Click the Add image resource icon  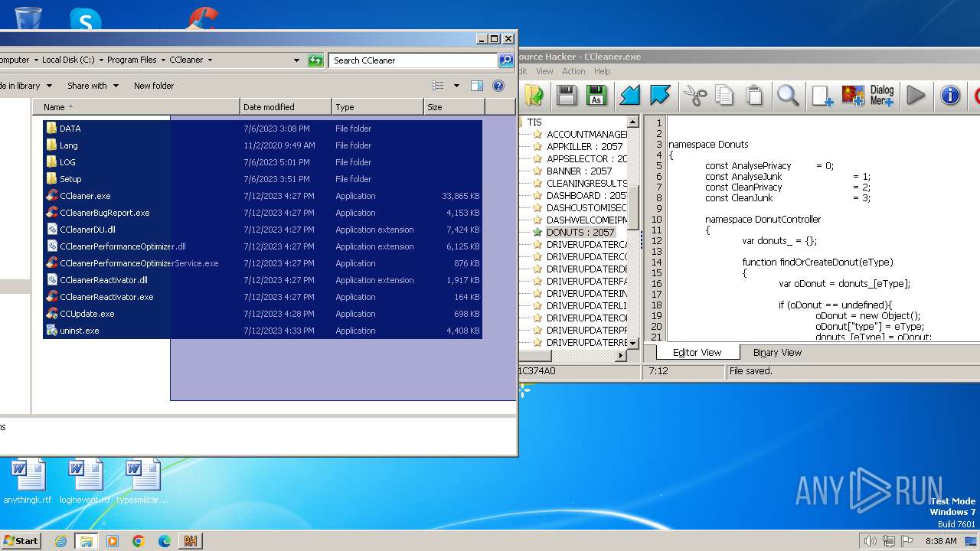click(x=853, y=95)
